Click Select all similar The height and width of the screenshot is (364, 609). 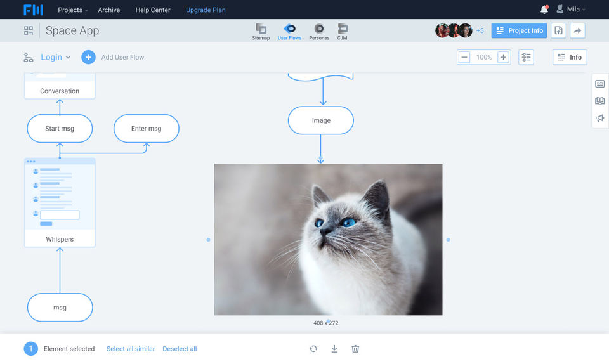coord(131,349)
